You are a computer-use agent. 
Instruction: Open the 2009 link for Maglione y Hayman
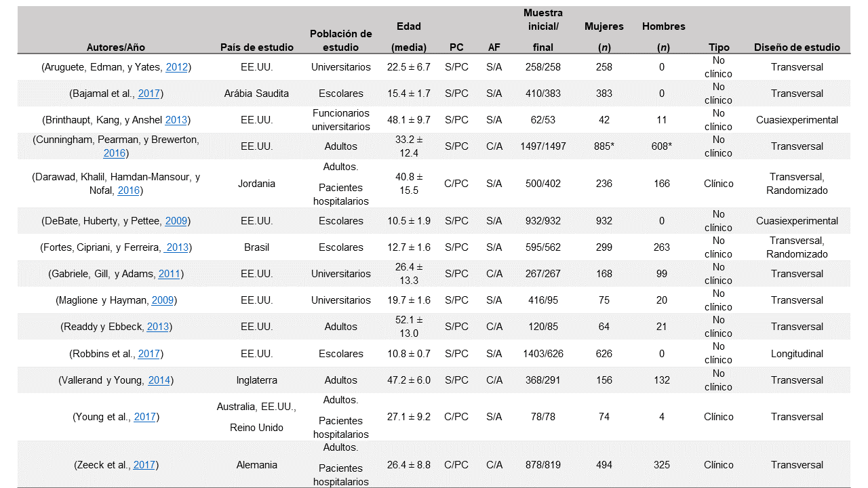163,300
